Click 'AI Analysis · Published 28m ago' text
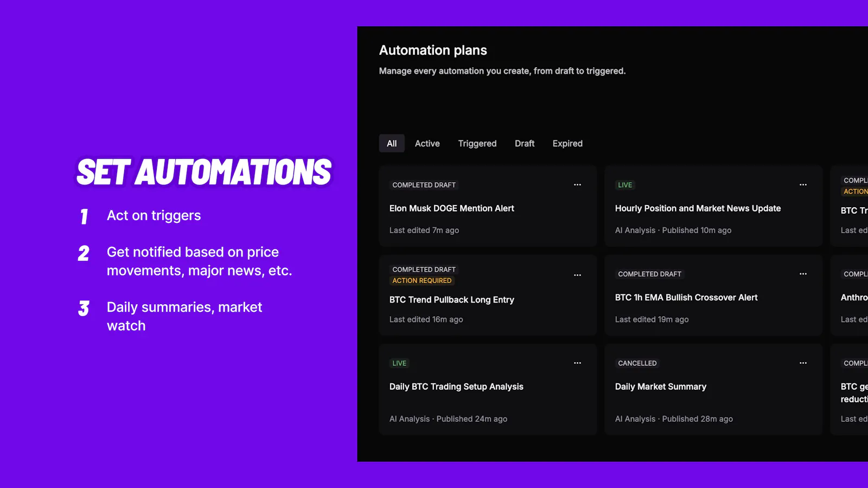Screen dimensions: 868x488 coord(674,419)
